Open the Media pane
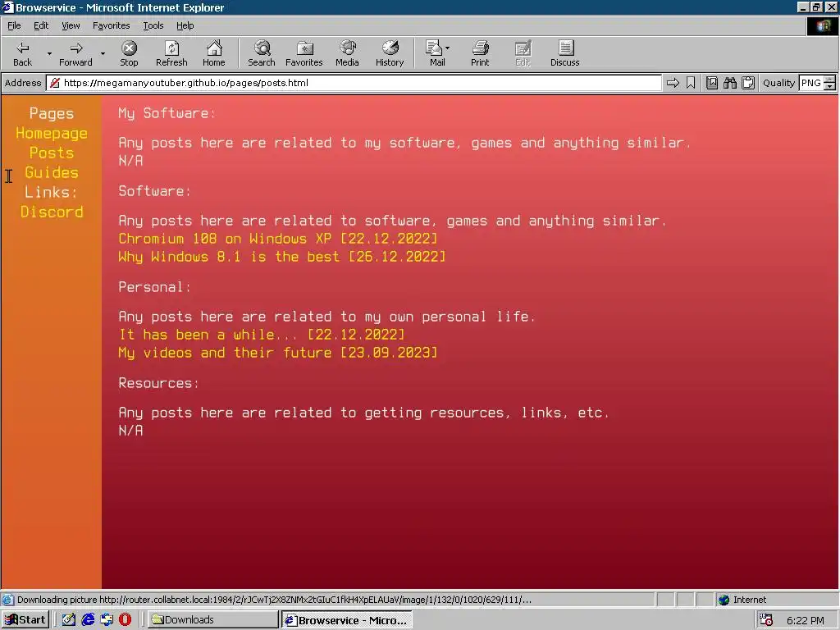Screen dimensions: 840x630 click(347, 53)
